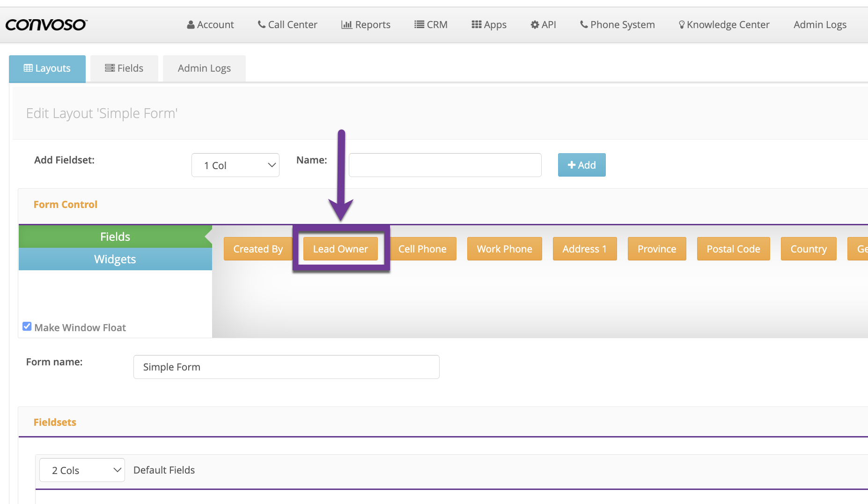Expand the 1 Col fieldset dropdown
The image size is (868, 504).
tap(235, 165)
